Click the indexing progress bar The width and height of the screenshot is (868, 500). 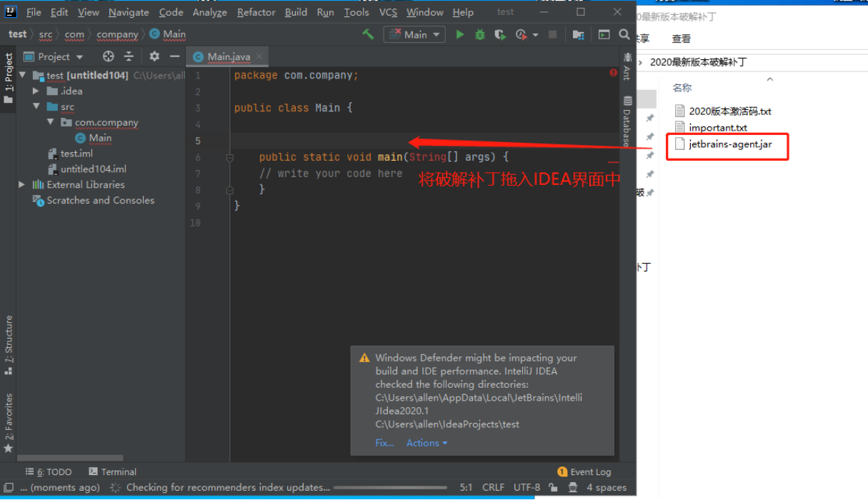391,488
